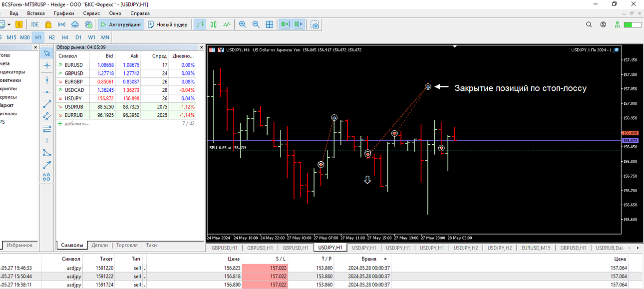Click the stop-loss close marker on chart
The width and height of the screenshot is (644, 289).
tap(428, 87)
